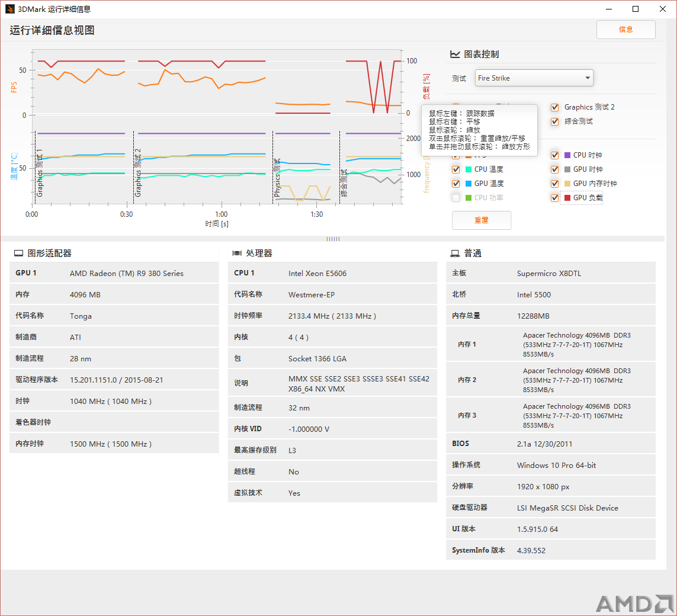Click the 超线程 value No
The width and height of the screenshot is (677, 616).
(x=294, y=472)
